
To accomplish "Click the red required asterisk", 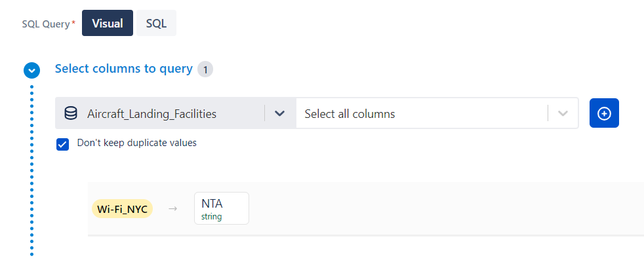I will coord(73,22).
